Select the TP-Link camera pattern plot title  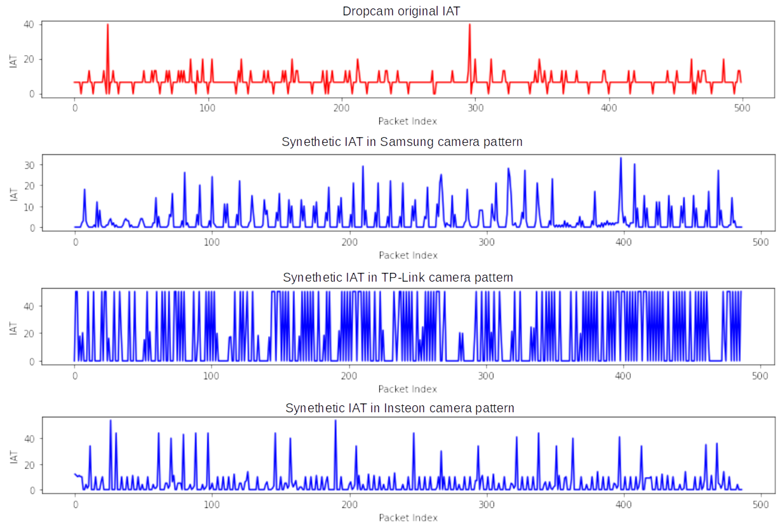pyautogui.click(x=398, y=277)
